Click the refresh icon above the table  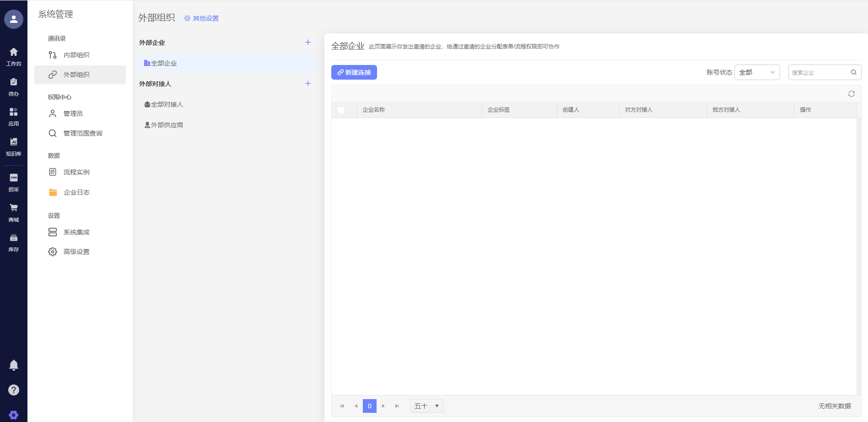pyautogui.click(x=851, y=94)
